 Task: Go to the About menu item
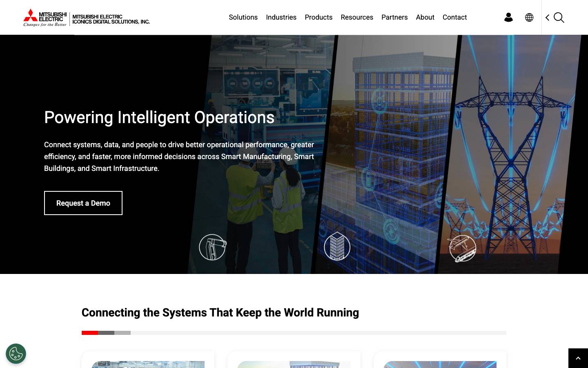[x=425, y=17]
